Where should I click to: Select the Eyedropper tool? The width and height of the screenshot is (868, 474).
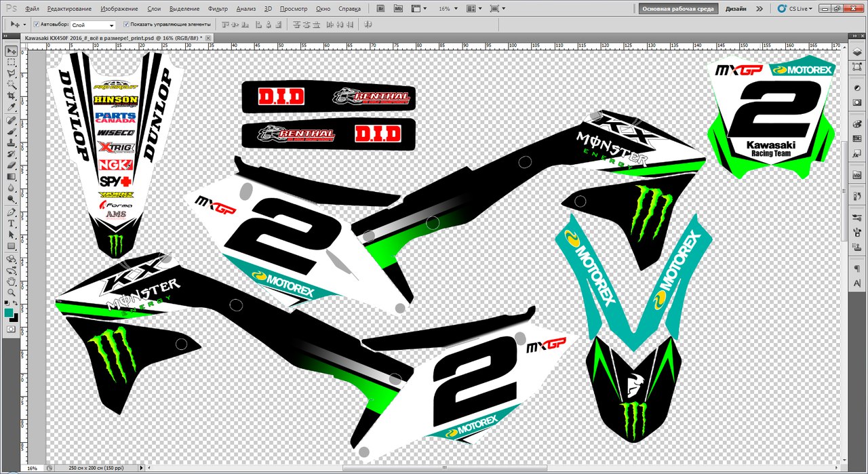(12, 107)
